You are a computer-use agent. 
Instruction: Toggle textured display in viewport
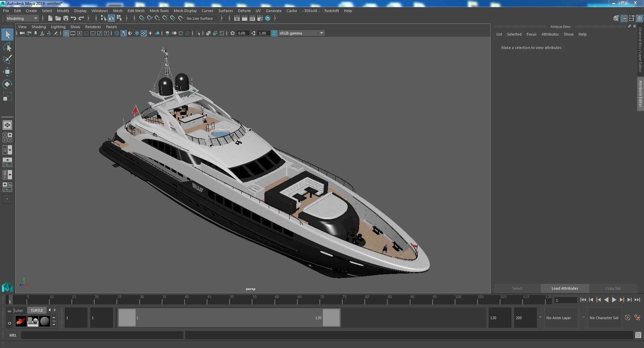[x=144, y=33]
